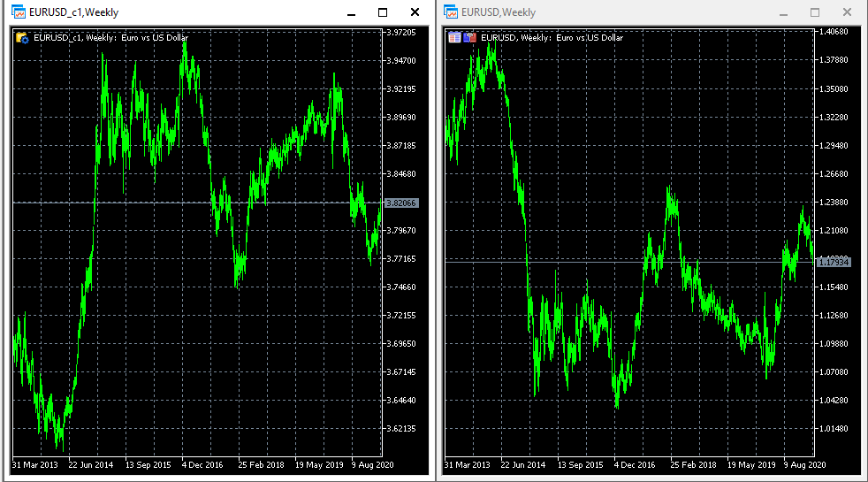Click the 25 Feb 2018 date on right chart
The width and height of the screenshot is (868, 482).
click(693, 465)
